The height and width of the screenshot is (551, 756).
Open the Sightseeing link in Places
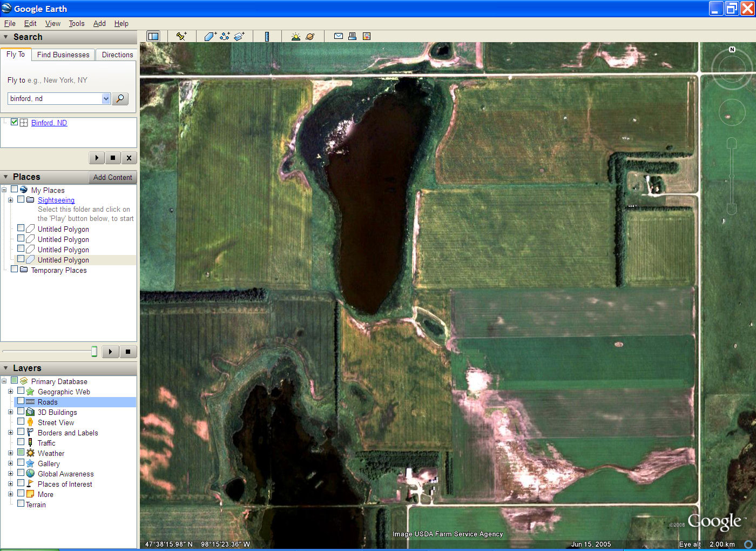click(x=56, y=200)
